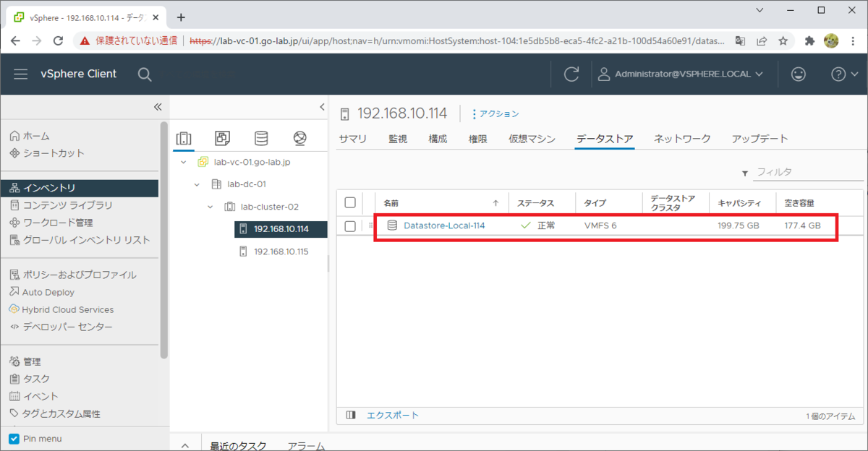Open the Administrator@VSPHERE.LOCAL user menu
The width and height of the screenshot is (868, 451).
[681, 74]
